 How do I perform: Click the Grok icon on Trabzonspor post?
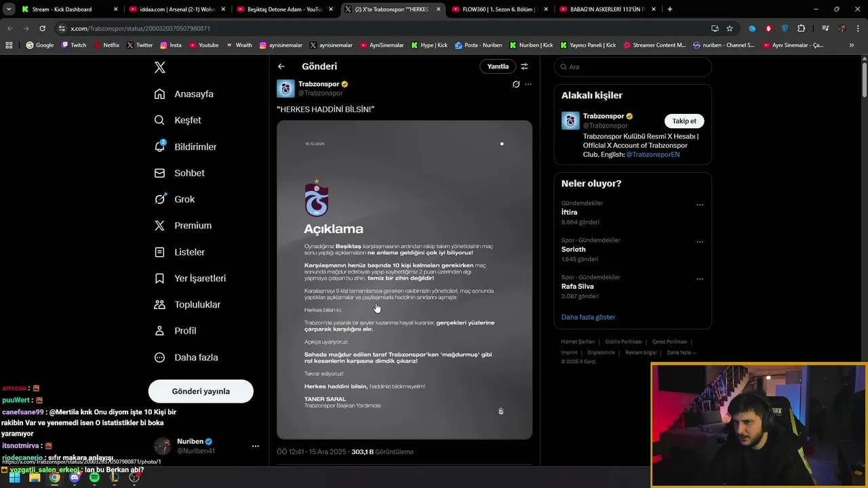pos(516,84)
